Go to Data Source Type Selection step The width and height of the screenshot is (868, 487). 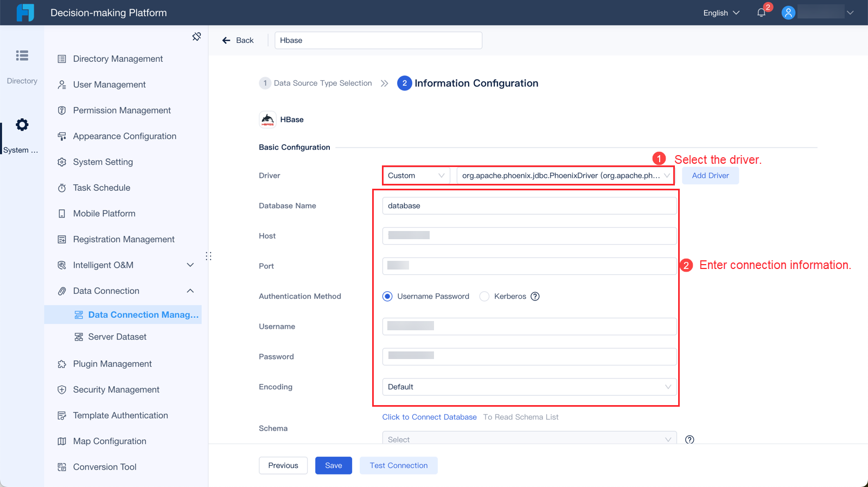click(x=316, y=83)
